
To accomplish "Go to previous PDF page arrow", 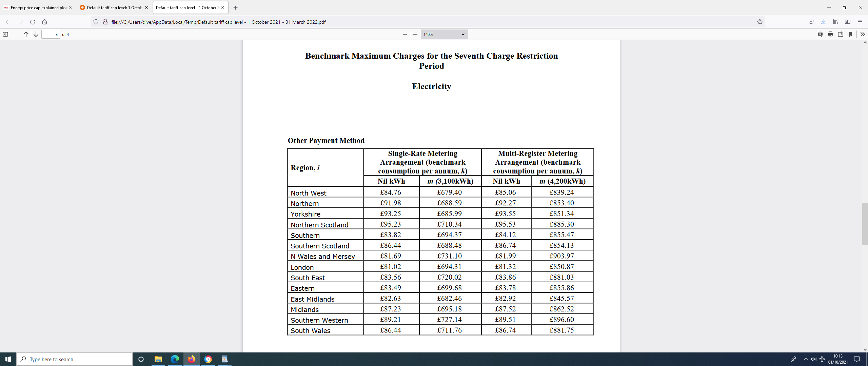I will click(26, 34).
